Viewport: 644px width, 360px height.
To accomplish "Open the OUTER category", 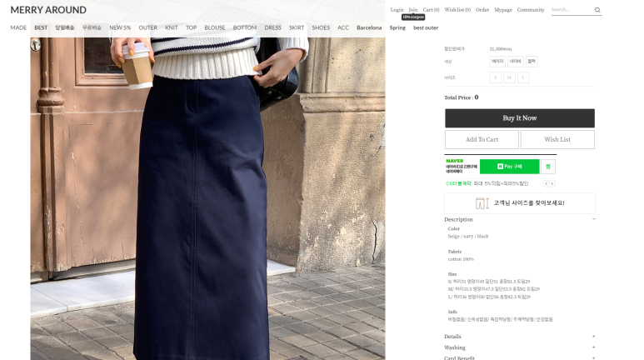I will tap(147, 27).
